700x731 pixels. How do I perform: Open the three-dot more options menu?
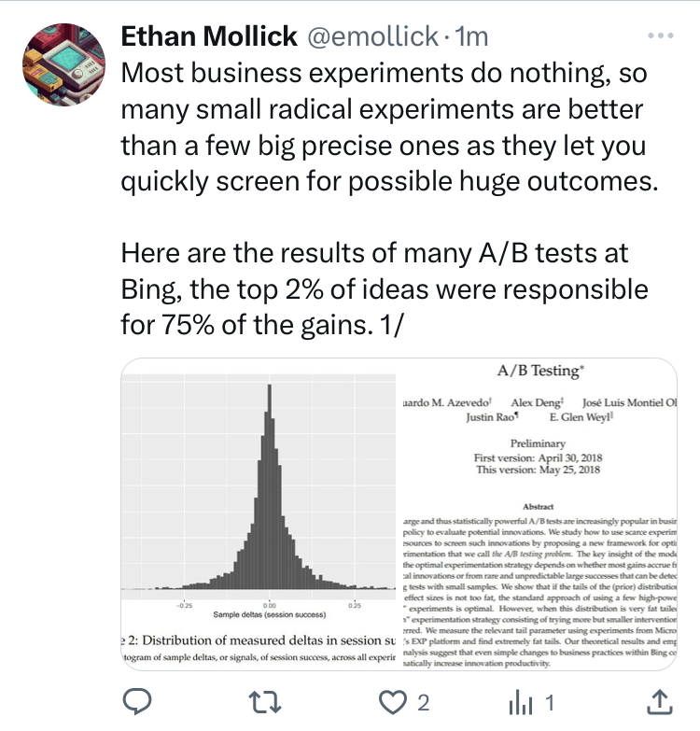coord(661,35)
